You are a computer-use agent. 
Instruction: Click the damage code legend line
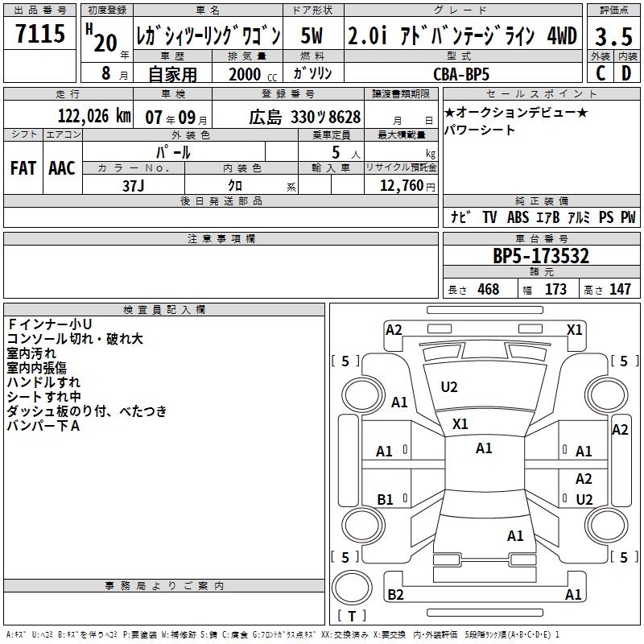[x=283, y=634]
